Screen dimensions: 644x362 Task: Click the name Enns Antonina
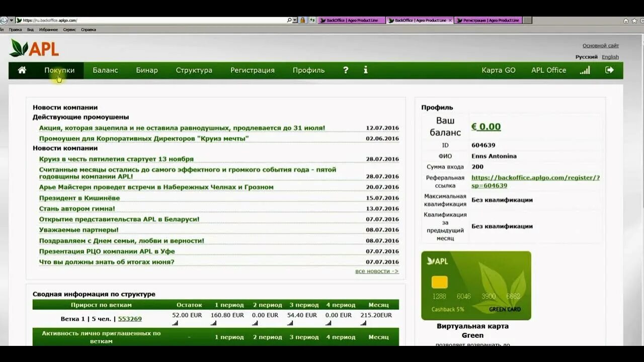(494, 156)
